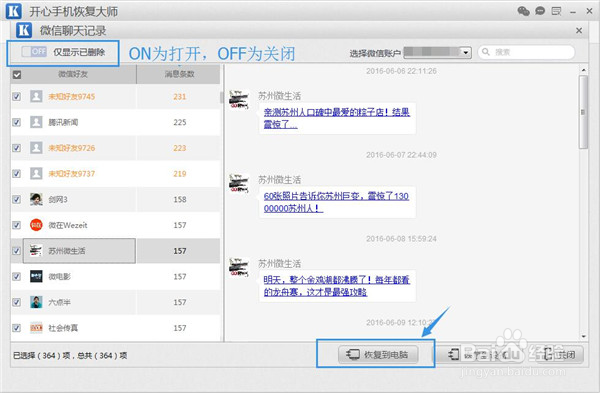Close the 微信聊天记录 panel
Viewport: 600px width, 393px height.
coord(579,31)
